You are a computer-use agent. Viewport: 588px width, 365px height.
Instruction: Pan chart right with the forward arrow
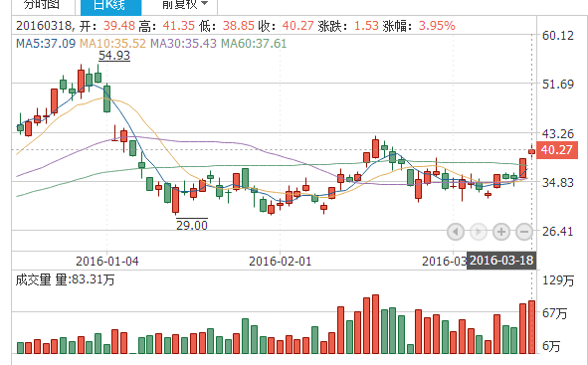[479, 232]
